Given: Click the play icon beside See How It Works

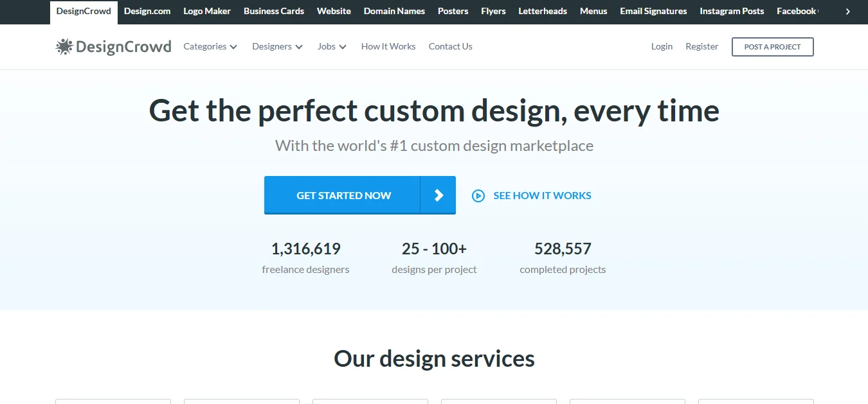Looking at the screenshot, I should [x=478, y=195].
